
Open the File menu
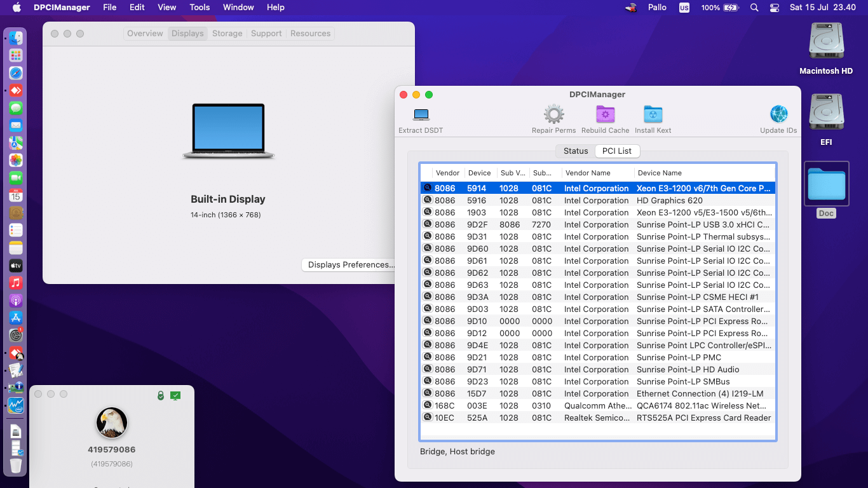pyautogui.click(x=110, y=8)
